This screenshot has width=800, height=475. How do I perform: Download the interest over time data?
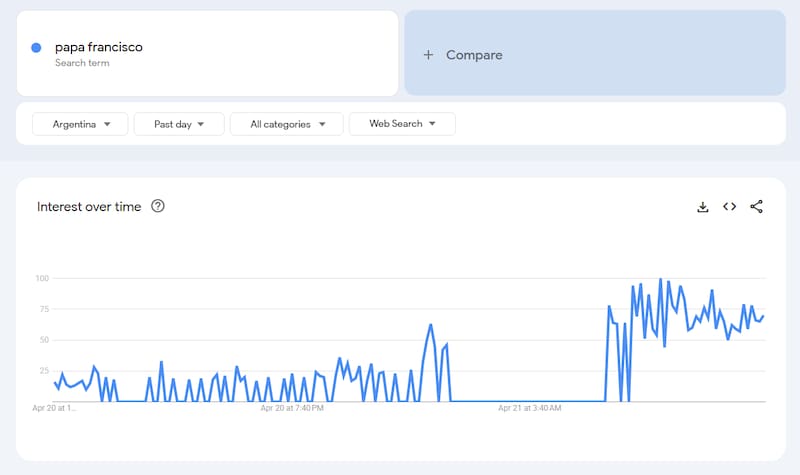point(703,207)
